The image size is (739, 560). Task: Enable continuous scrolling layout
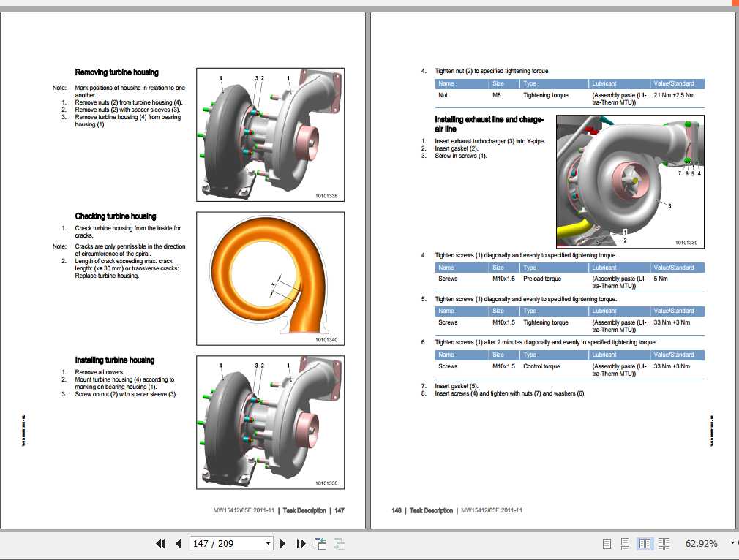pyautogui.click(x=624, y=543)
